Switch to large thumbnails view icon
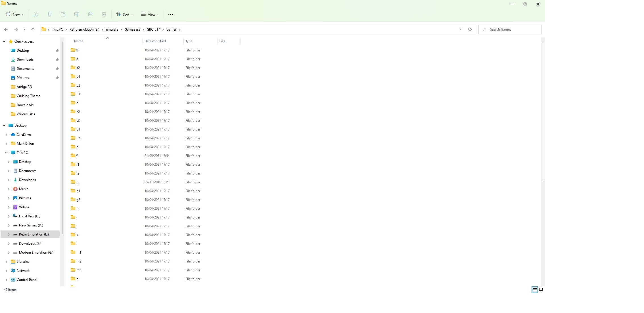This screenshot has width=644, height=313. click(541, 290)
